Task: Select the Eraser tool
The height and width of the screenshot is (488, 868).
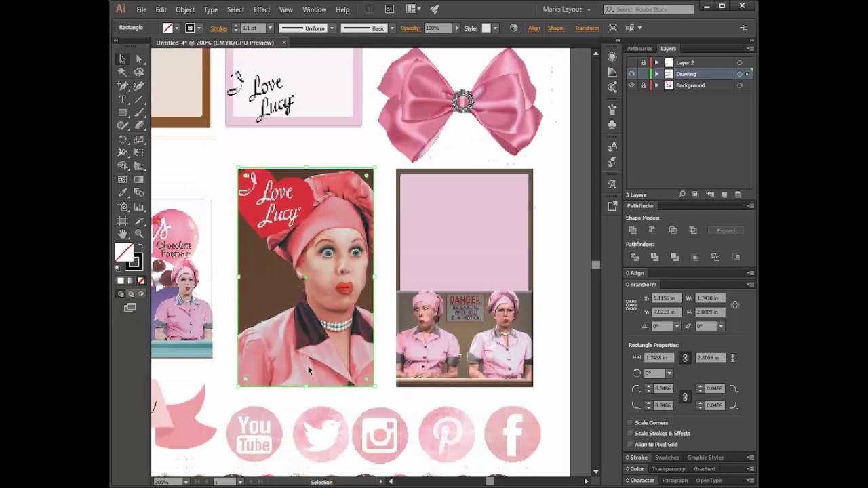Action: tap(139, 126)
